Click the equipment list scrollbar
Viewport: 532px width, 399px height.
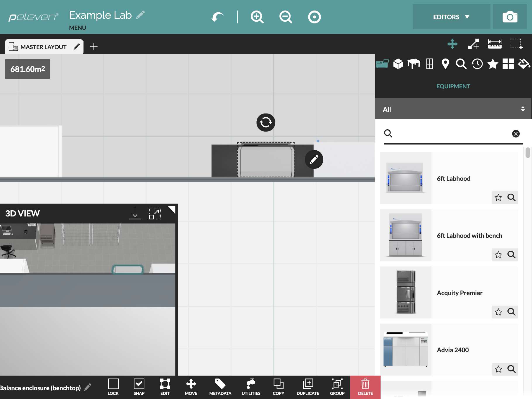point(528,153)
